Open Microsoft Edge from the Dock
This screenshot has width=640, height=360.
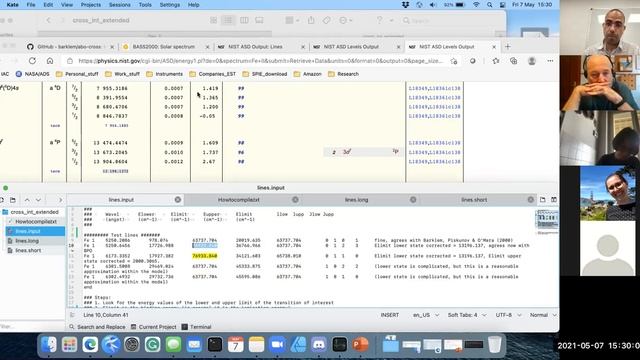point(90,345)
